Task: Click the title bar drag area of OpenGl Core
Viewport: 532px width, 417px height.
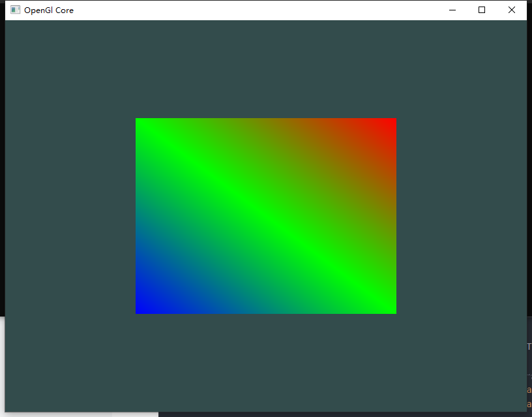Action: [x=261, y=10]
